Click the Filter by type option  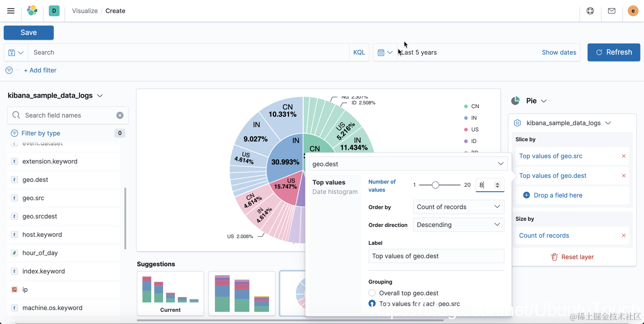coord(41,133)
